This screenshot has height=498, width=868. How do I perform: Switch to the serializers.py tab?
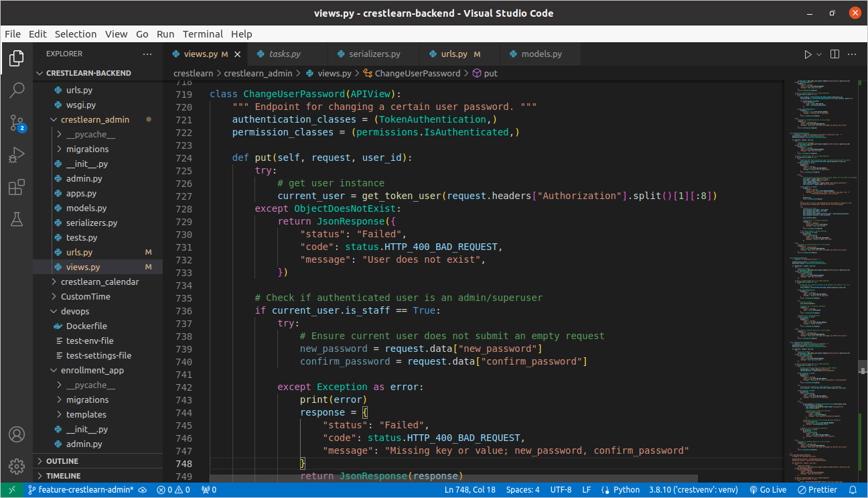[374, 54]
